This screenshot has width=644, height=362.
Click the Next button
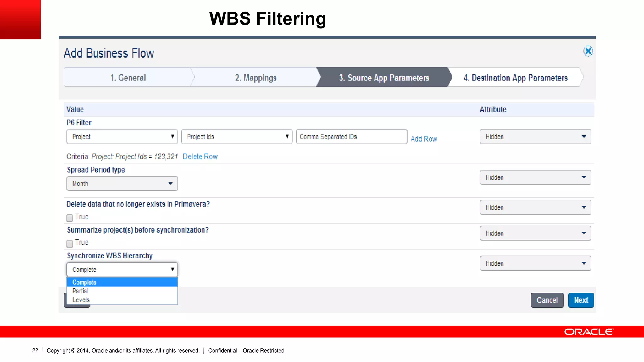pos(581,300)
